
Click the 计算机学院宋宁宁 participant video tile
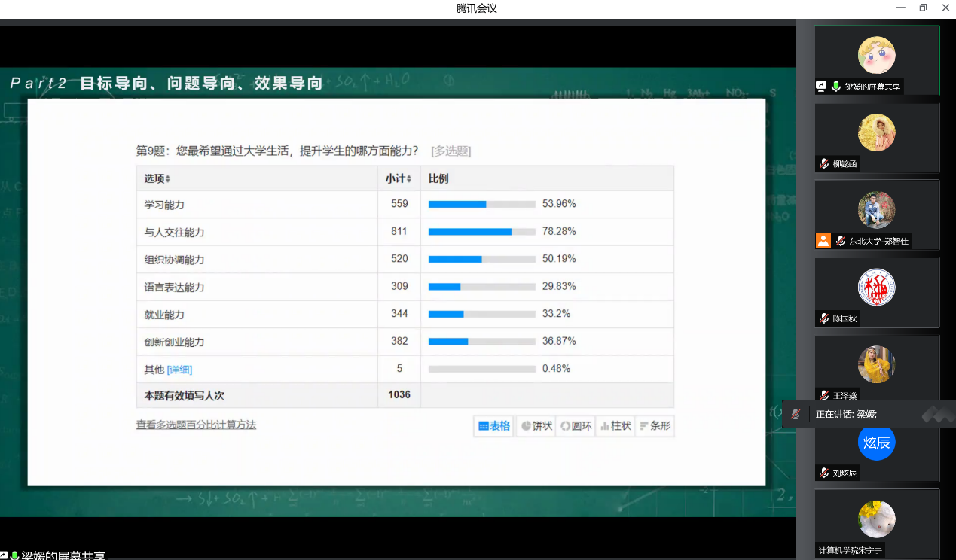coord(876,523)
